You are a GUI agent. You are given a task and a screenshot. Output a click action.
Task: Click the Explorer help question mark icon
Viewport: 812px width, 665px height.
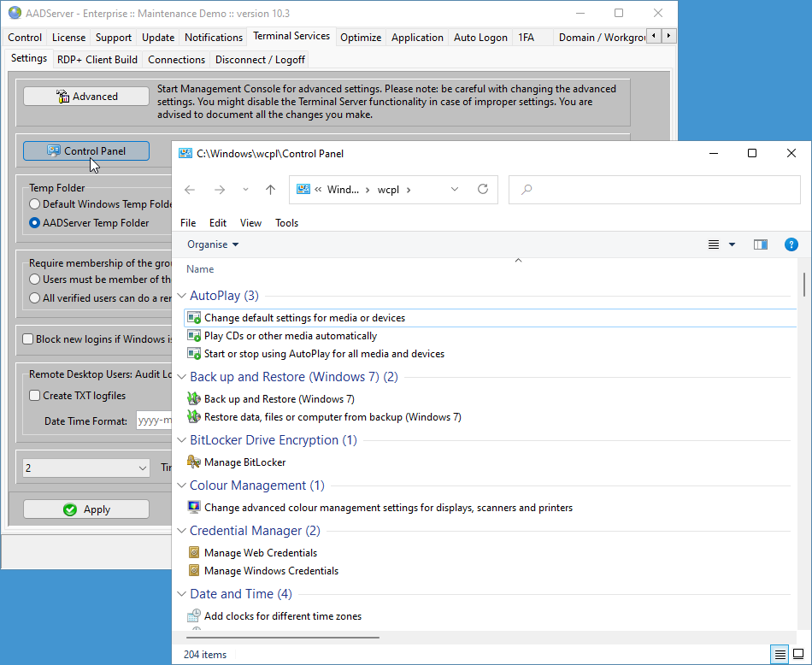791,244
